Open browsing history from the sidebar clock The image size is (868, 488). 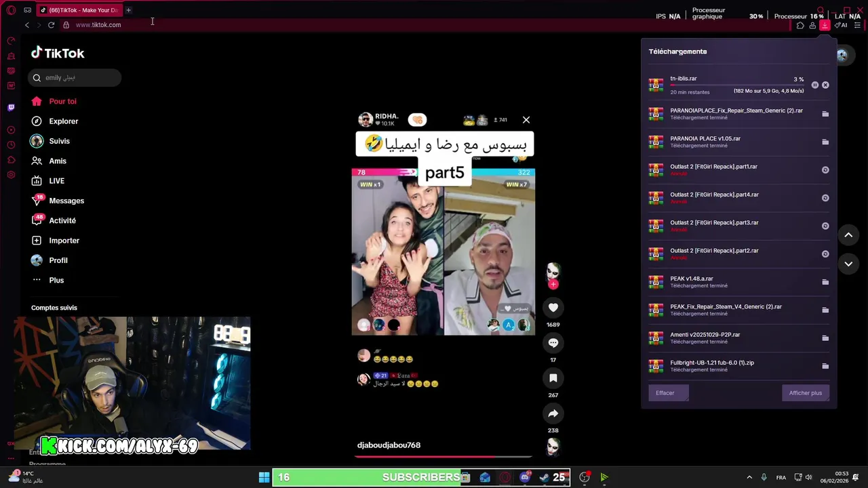click(11, 145)
